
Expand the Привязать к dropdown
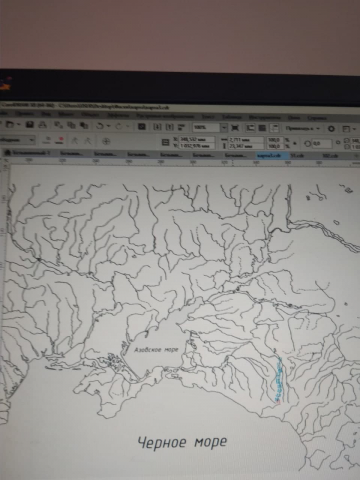(x=303, y=128)
